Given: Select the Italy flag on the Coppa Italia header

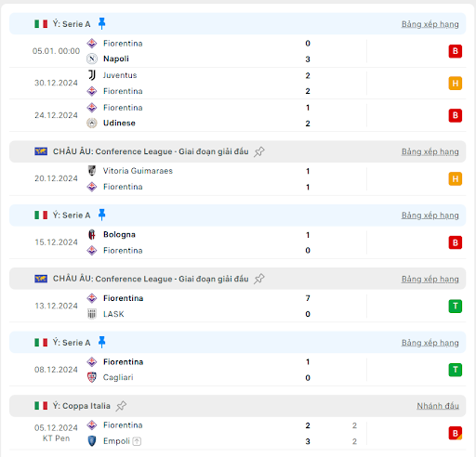Looking at the screenshot, I should pyautogui.click(x=41, y=406).
